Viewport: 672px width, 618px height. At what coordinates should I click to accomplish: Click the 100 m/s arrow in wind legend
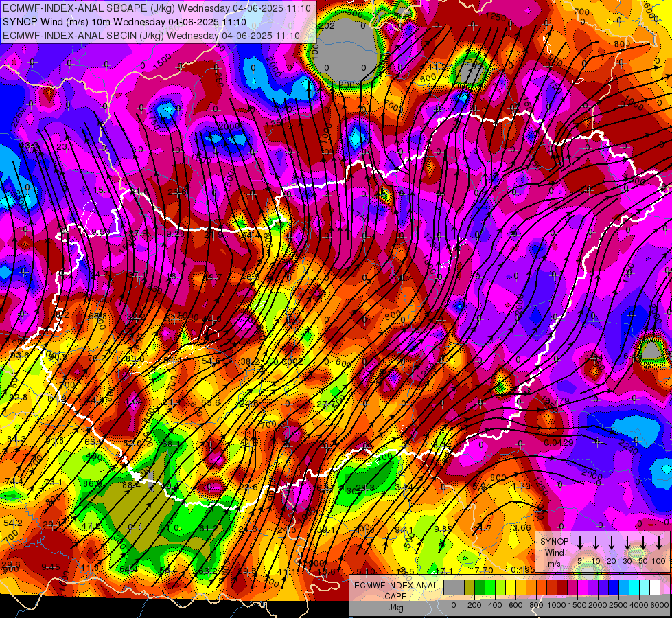(659, 543)
